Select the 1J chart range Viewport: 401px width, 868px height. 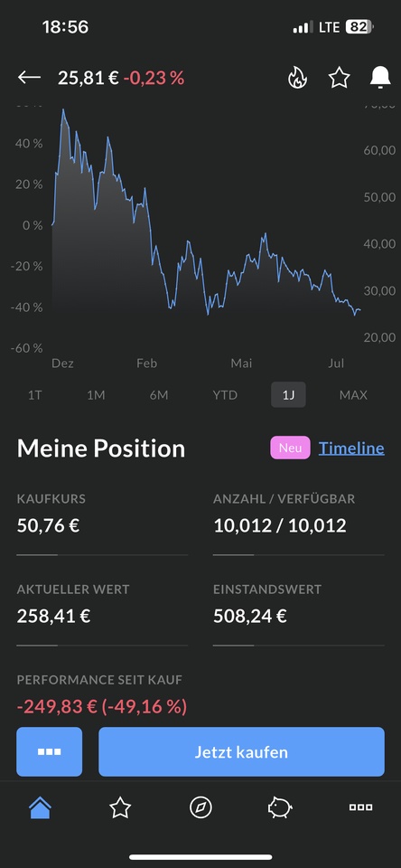[288, 395]
